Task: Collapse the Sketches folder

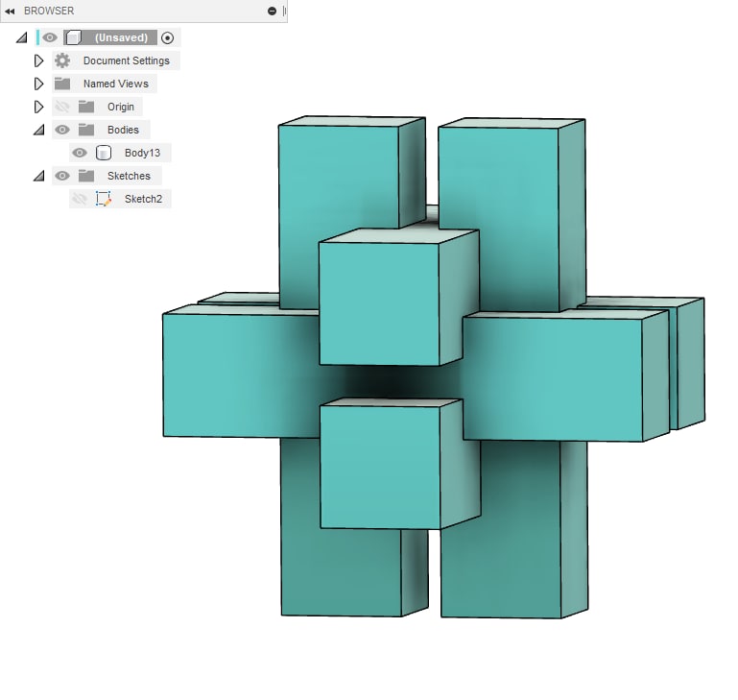Action: click(38, 176)
